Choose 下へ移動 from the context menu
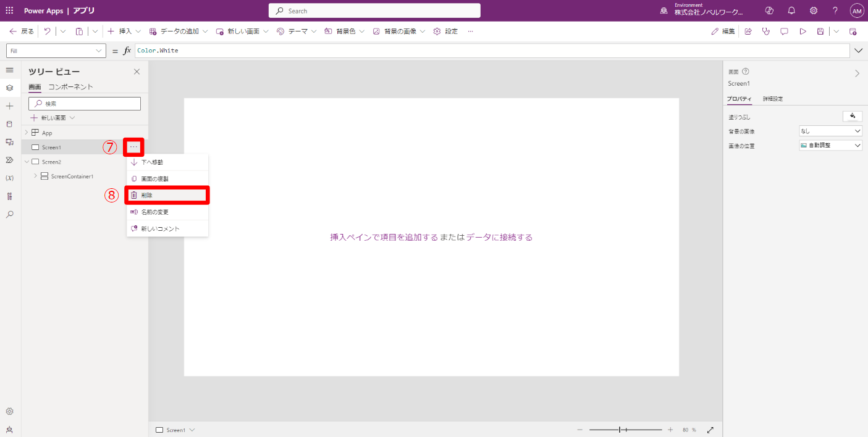Image resolution: width=868 pixels, height=437 pixels. click(x=167, y=162)
